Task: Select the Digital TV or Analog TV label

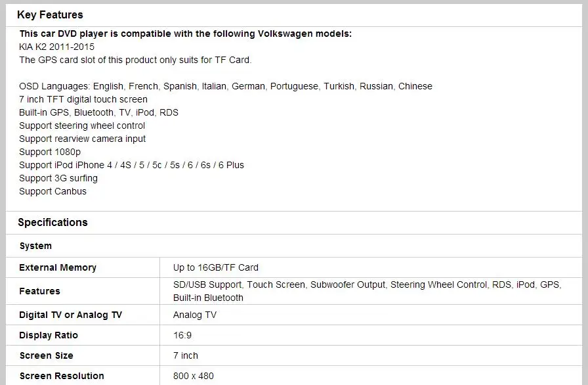Action: pos(70,315)
